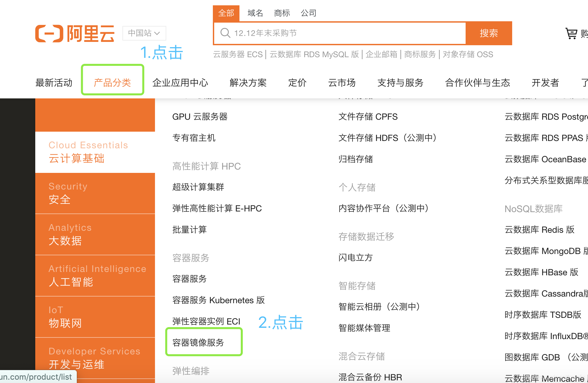Open 容器服务 Kubernetes 版 product
Viewport: 588px width, 383px height.
pyautogui.click(x=219, y=300)
